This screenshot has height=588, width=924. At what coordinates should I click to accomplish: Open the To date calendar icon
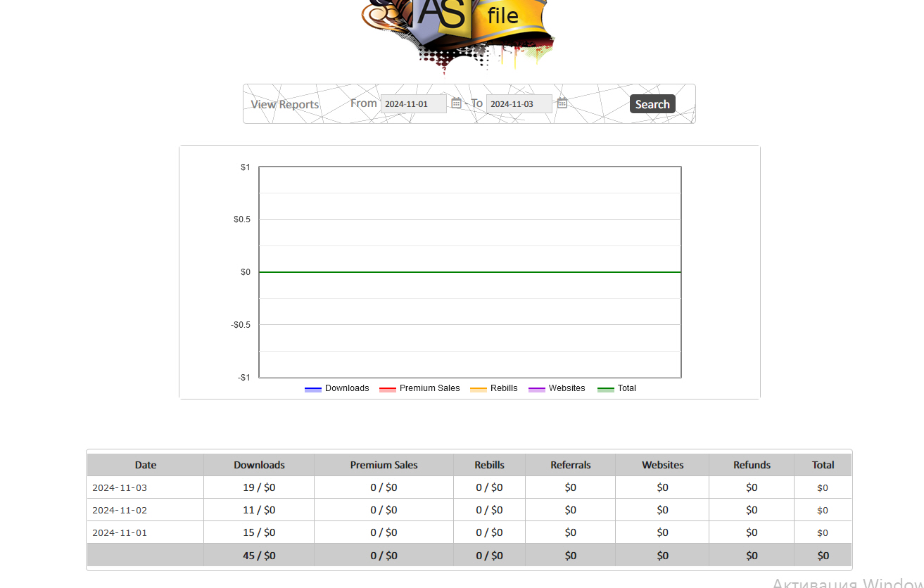562,103
